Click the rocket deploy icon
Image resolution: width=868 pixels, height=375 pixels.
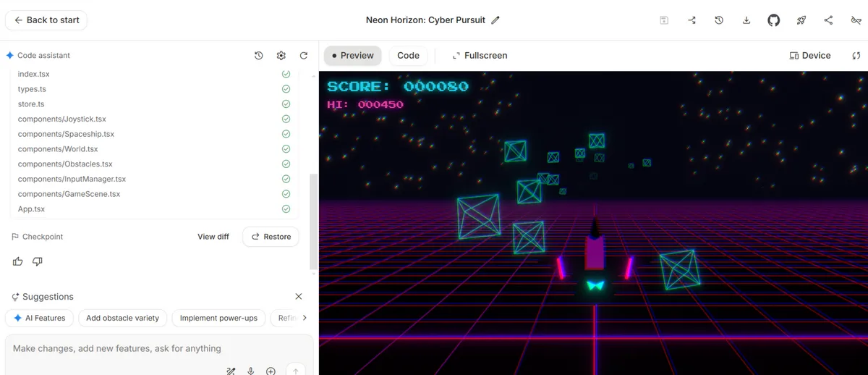click(801, 20)
